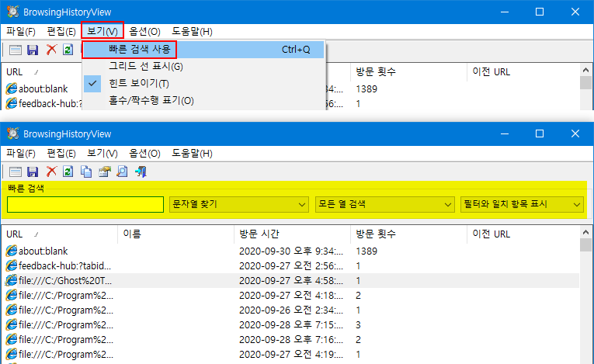Sort by 방문 시간 column header
The height and width of the screenshot is (364, 594).
click(292, 234)
